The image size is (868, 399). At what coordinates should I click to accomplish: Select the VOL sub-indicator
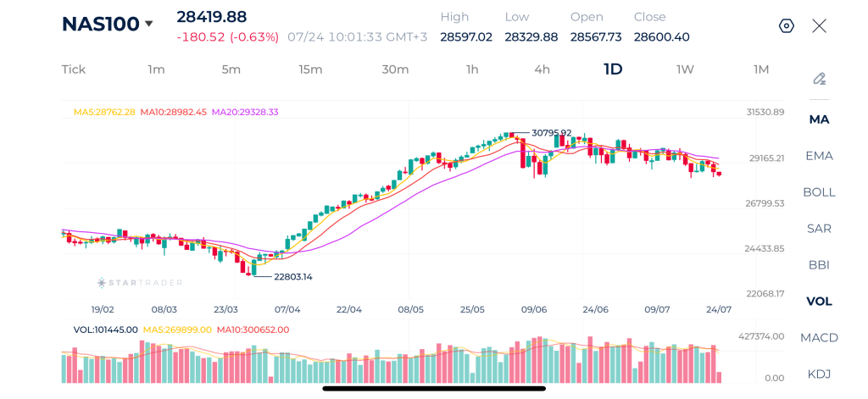click(x=820, y=302)
